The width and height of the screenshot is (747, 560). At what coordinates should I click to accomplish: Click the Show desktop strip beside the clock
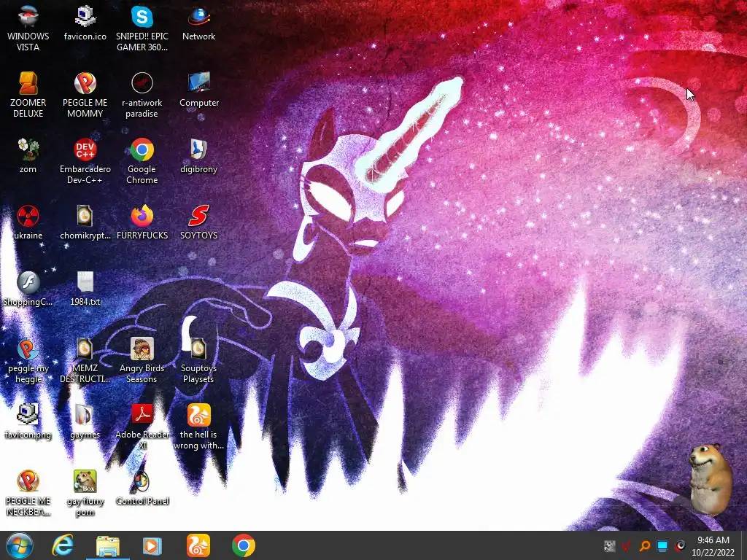tap(743, 545)
